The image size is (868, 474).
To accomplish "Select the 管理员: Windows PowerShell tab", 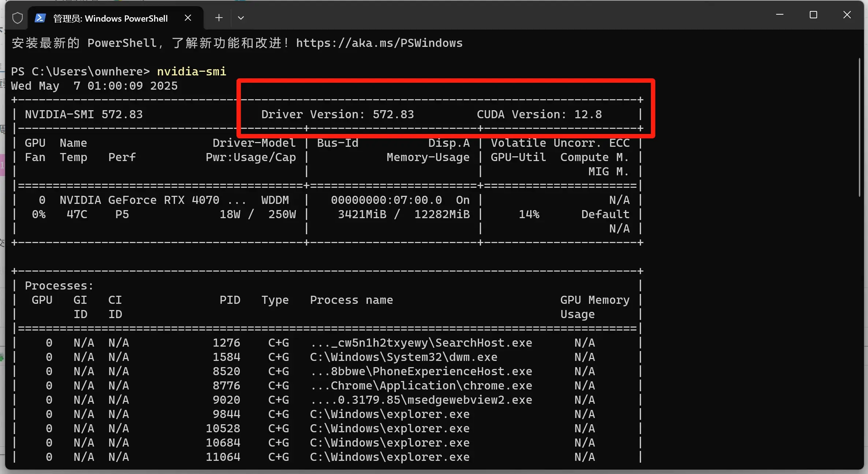I will [x=110, y=19].
